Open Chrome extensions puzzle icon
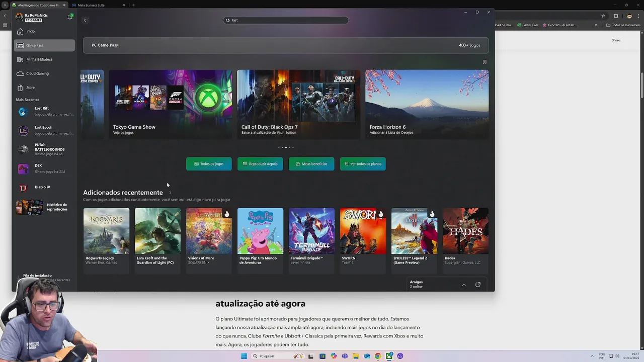 616,16
